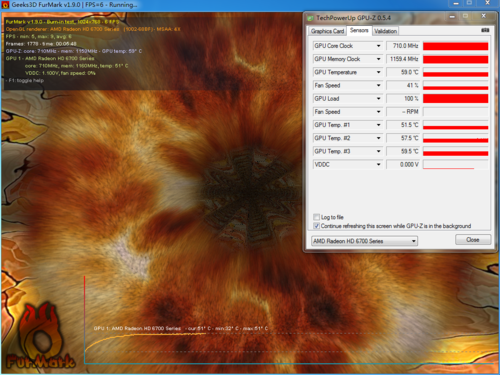The image size is (500, 375).
Task: Open the GPU Load dropdown arrow
Action: pos(378,99)
